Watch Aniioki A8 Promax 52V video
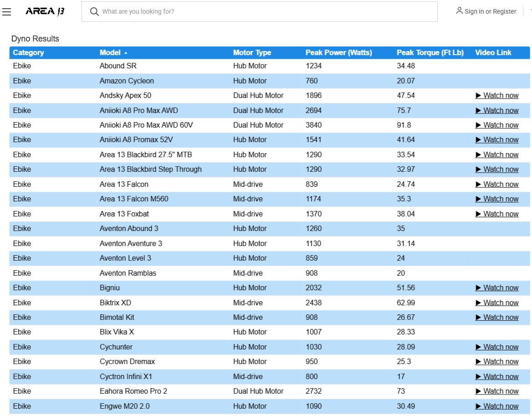Viewport: 532px width, 416px height. 497,140
